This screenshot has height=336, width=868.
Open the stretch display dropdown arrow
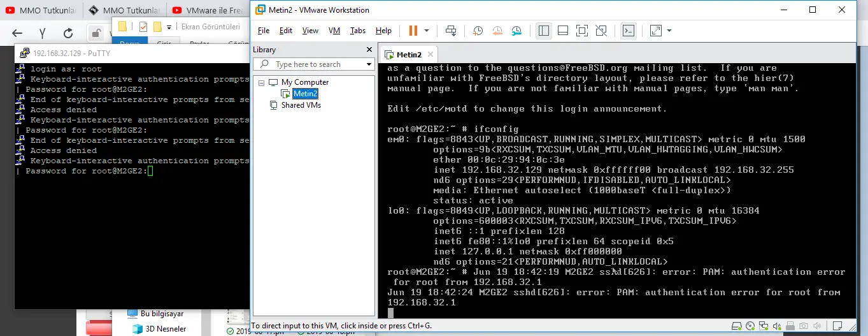click(669, 31)
